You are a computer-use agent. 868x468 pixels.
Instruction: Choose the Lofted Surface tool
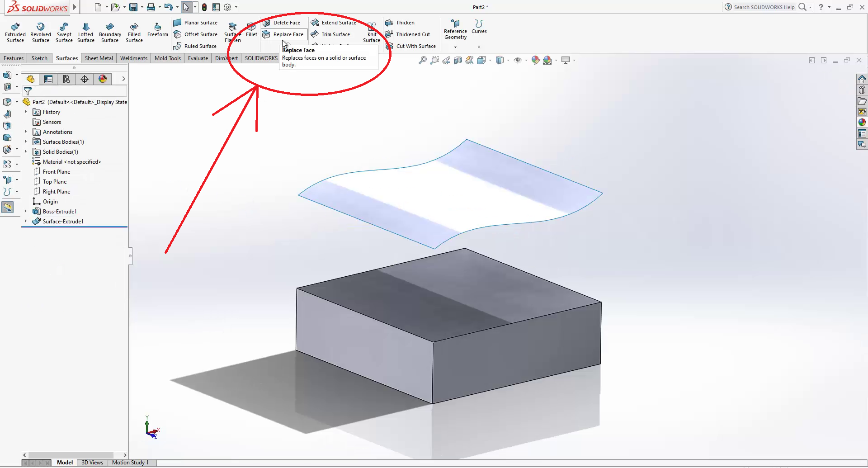pyautogui.click(x=86, y=32)
